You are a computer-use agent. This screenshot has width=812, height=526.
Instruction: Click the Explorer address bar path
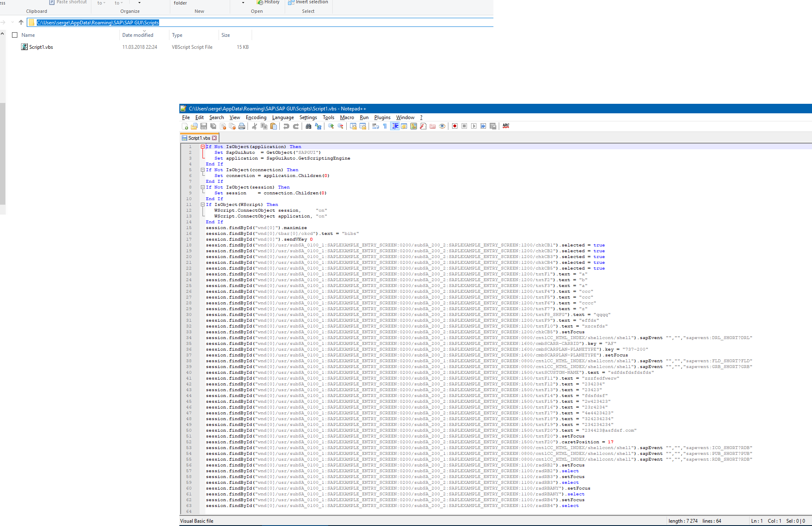98,23
